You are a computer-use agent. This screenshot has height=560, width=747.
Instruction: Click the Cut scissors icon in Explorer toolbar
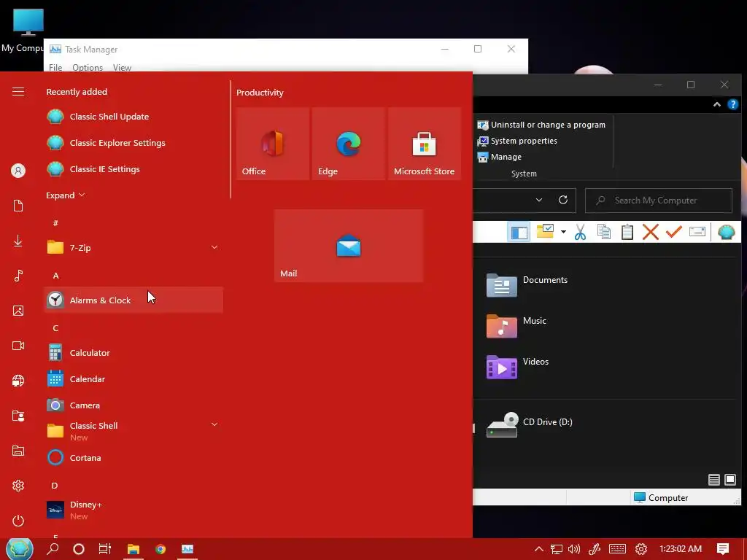click(x=580, y=232)
